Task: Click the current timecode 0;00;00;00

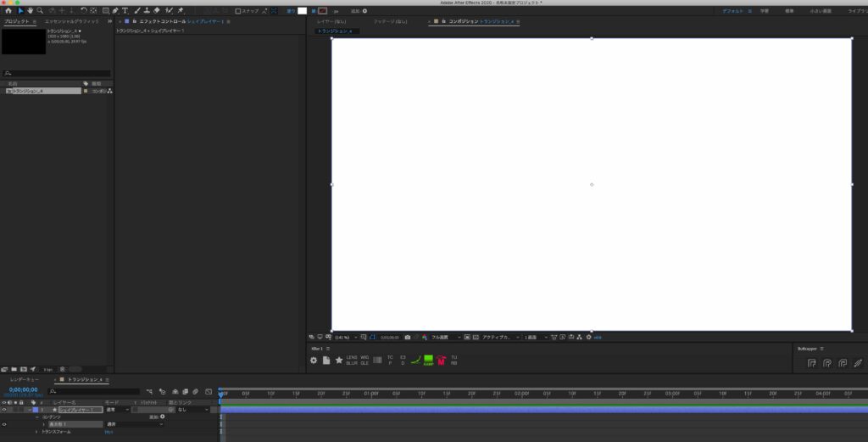Action: click(x=23, y=390)
